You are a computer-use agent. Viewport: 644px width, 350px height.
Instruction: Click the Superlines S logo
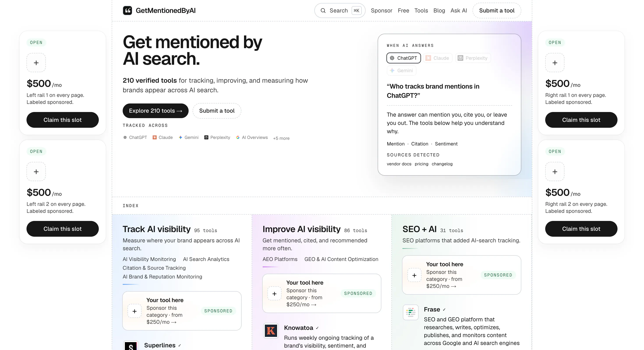click(x=131, y=346)
